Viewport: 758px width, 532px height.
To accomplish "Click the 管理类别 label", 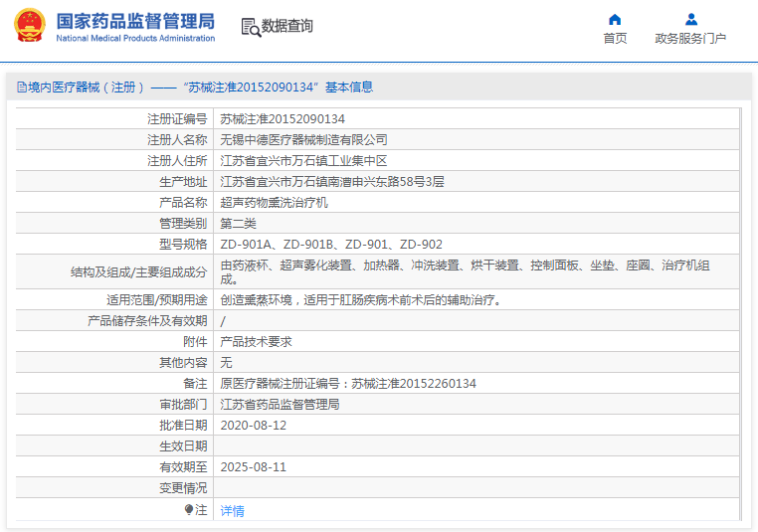I will pyautogui.click(x=183, y=223).
